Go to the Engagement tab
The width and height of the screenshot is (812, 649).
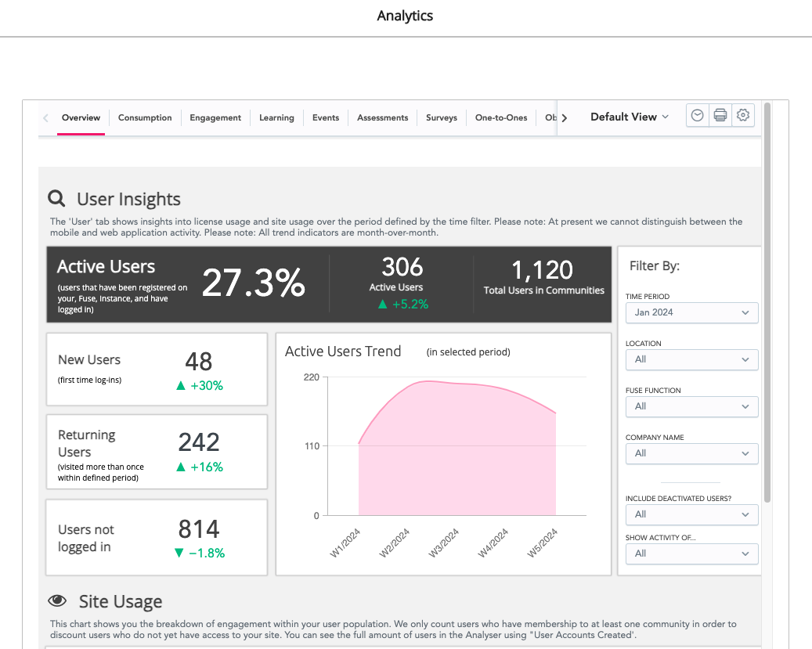(x=215, y=118)
